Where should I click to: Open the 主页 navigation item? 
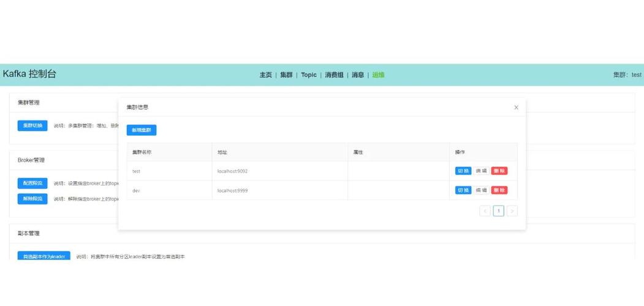point(266,75)
